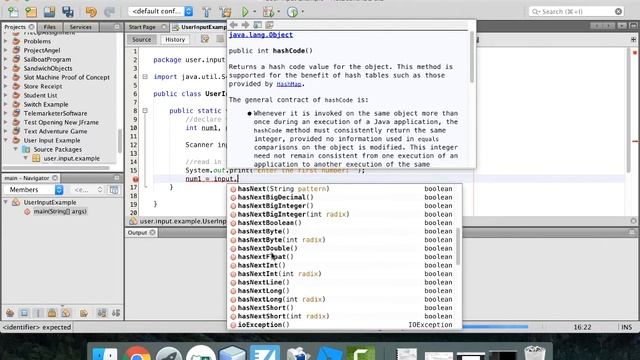Open Finder from the Dock
Viewport: 640px width, 360px height.
(x=104, y=353)
